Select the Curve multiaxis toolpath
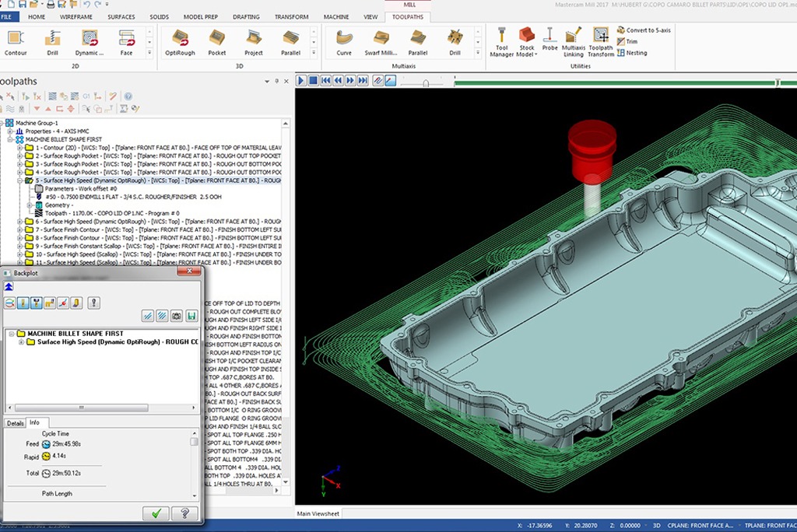The height and width of the screenshot is (532, 797). click(x=344, y=43)
